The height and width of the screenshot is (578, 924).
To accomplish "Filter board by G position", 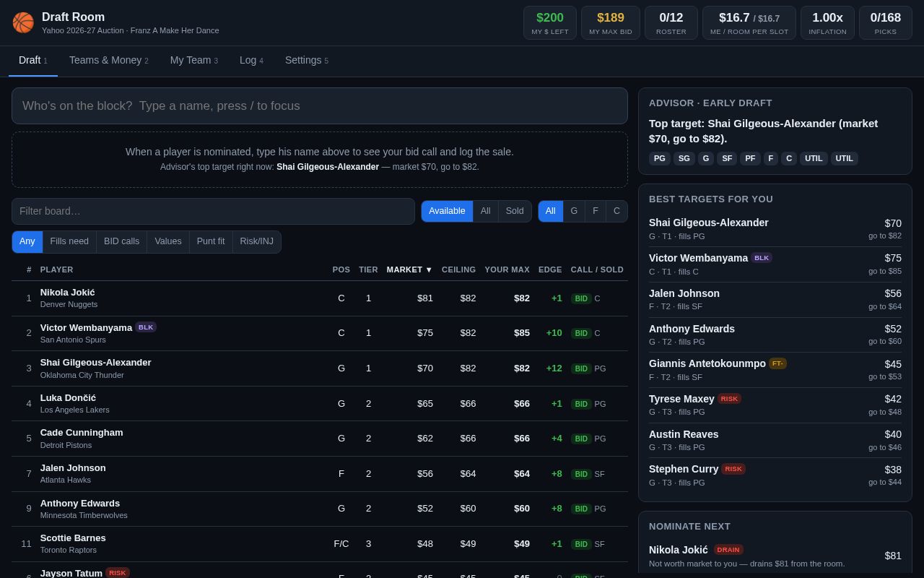I will tap(574, 211).
